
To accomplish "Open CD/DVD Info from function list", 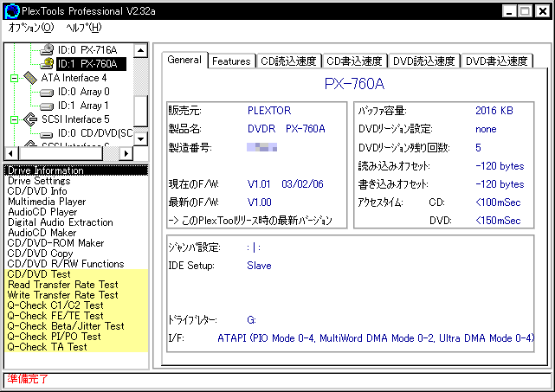I will [76, 191].
